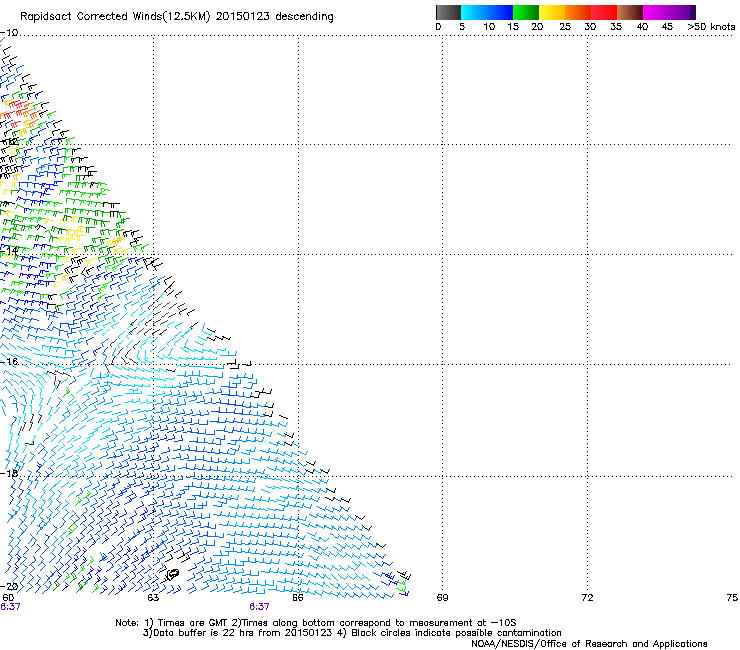Select the '69' longitude axis label
Image resolution: width=740 pixels, height=650 pixels.
tap(442, 598)
